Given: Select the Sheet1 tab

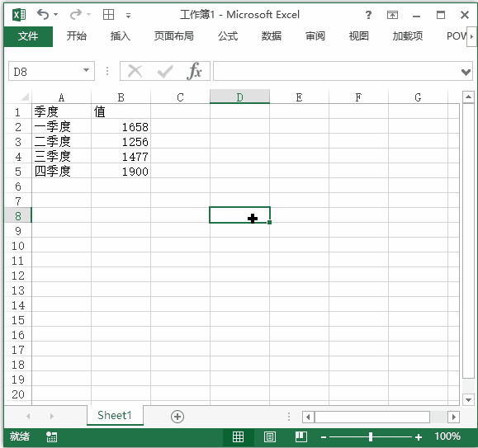Looking at the screenshot, I should pyautogui.click(x=115, y=415).
